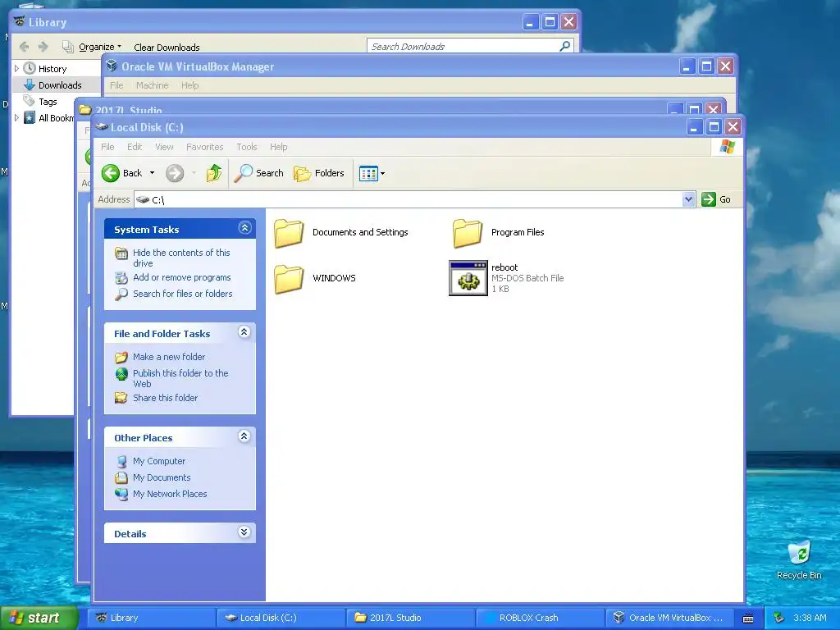
Task: Select the reboot batch file icon
Action: click(x=468, y=278)
